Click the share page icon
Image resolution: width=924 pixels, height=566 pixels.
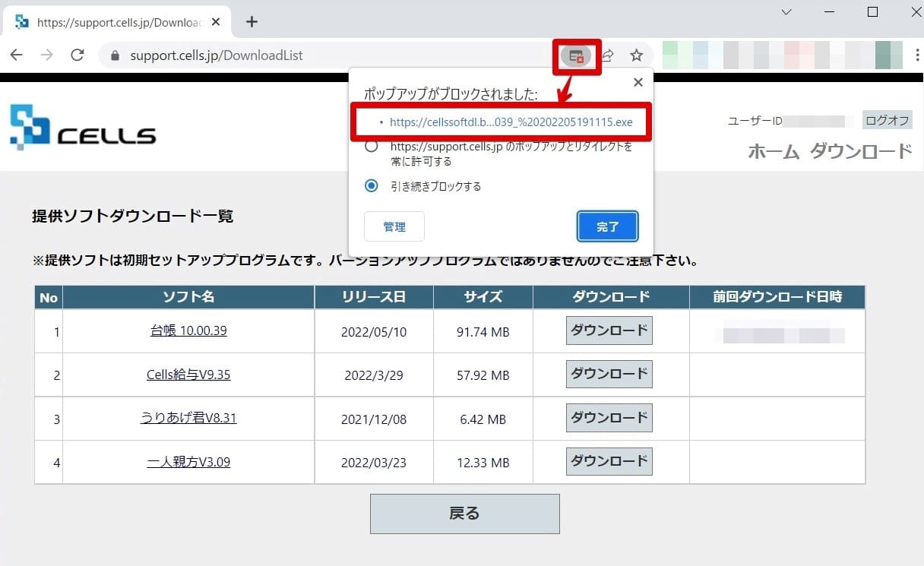tap(608, 55)
